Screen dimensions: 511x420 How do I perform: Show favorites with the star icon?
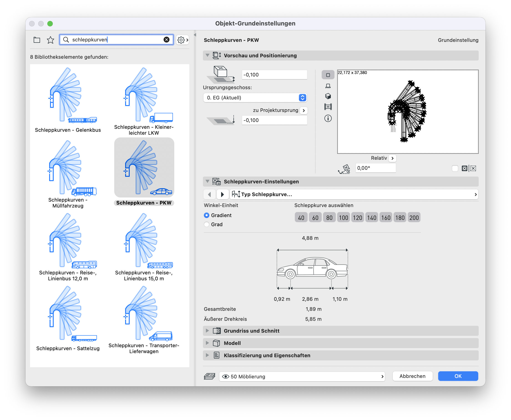tap(50, 40)
